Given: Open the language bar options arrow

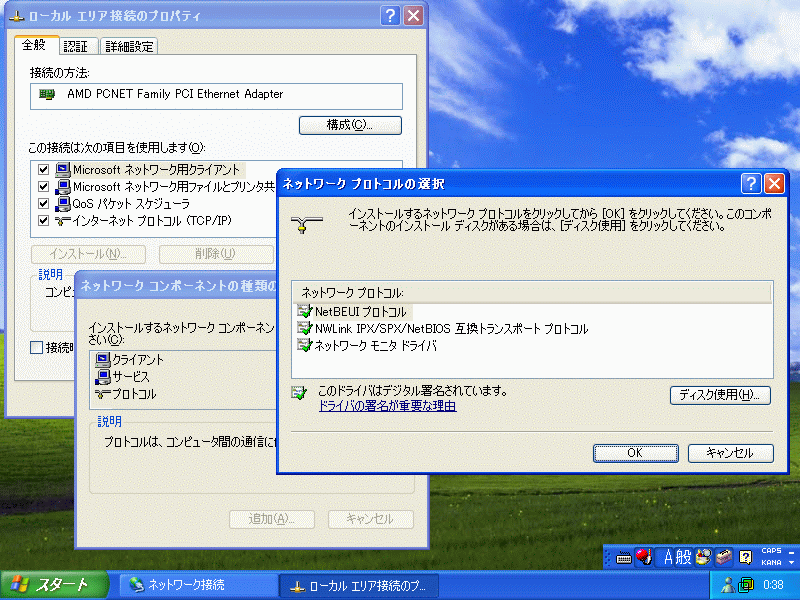Looking at the screenshot, I should pos(791,563).
